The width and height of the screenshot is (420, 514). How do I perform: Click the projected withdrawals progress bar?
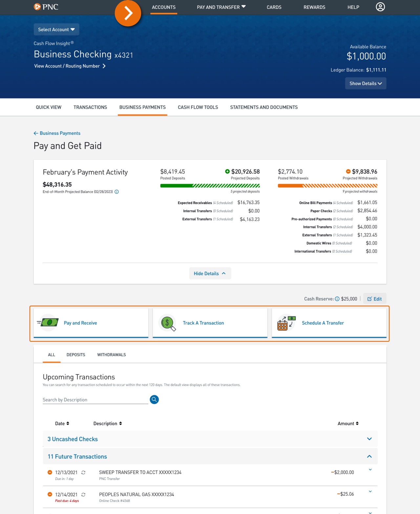328,185
